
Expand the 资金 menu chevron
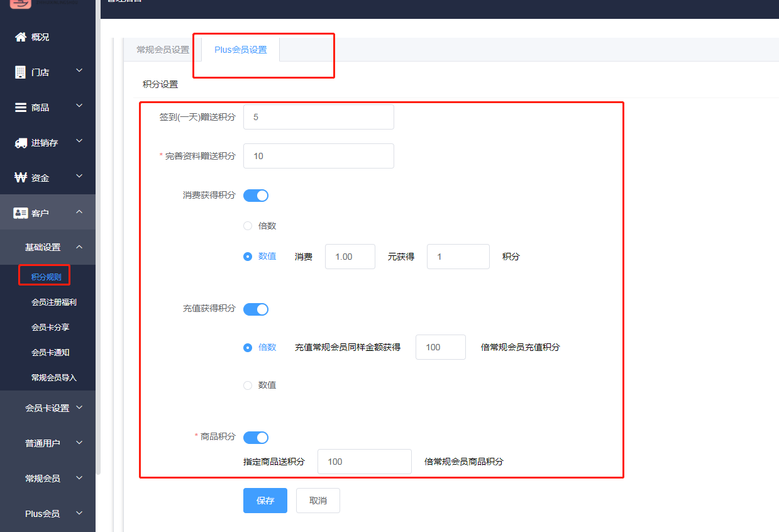click(x=79, y=176)
